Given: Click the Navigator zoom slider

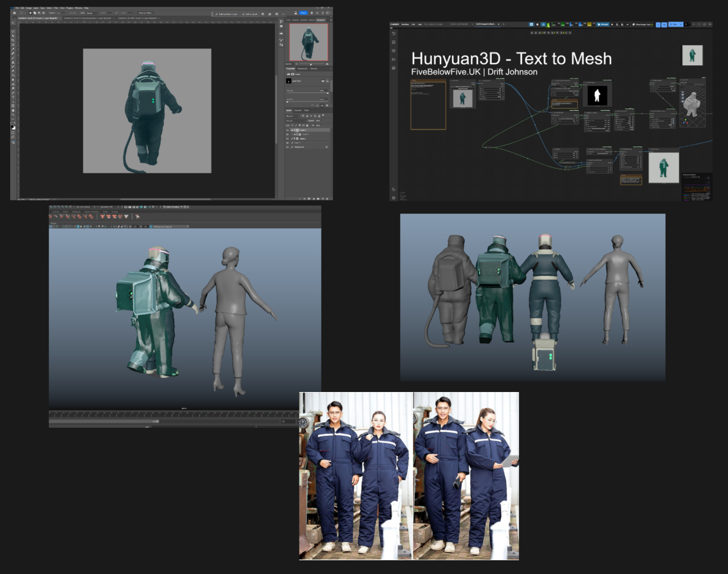Looking at the screenshot, I should [312, 64].
